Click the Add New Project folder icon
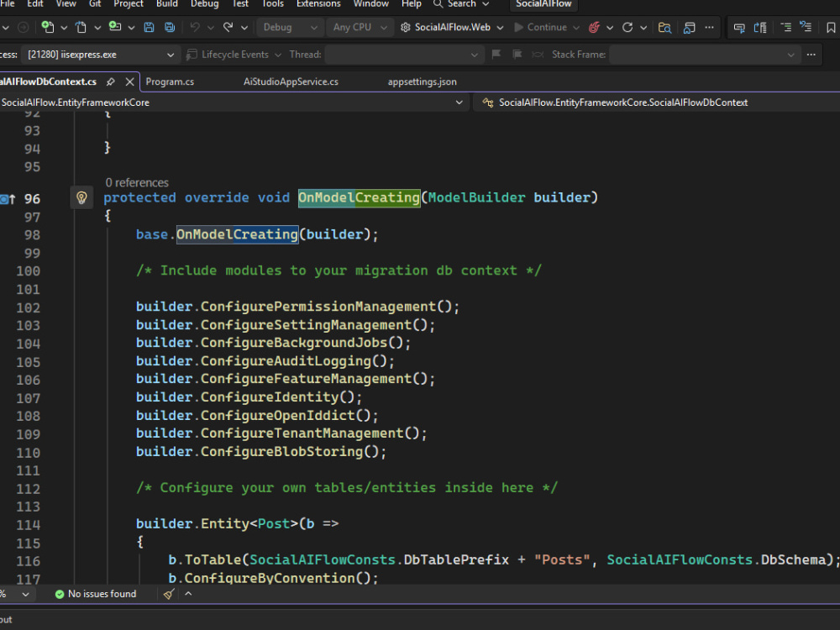This screenshot has width=840, height=630. pyautogui.click(x=114, y=27)
